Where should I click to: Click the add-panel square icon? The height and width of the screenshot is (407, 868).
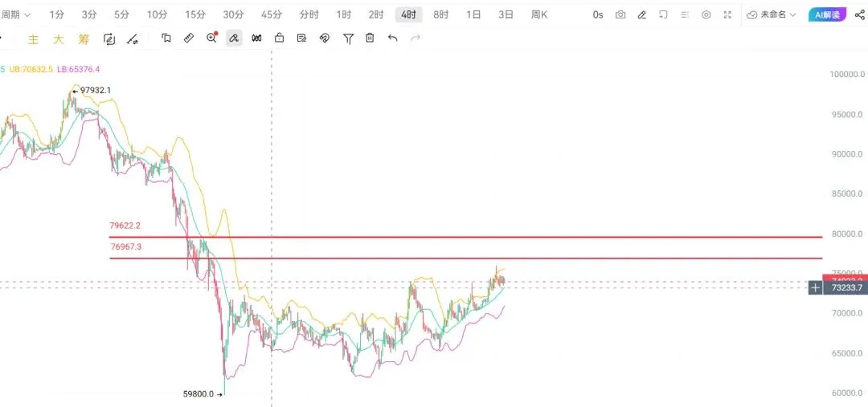(663, 15)
